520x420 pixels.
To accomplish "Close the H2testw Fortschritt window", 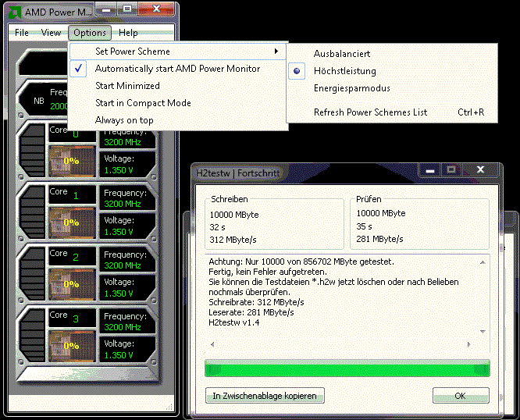I will pyautogui.click(x=480, y=170).
